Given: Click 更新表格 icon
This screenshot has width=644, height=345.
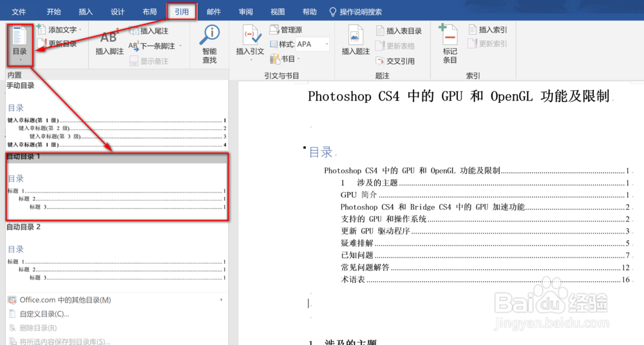Looking at the screenshot, I should point(381,46).
